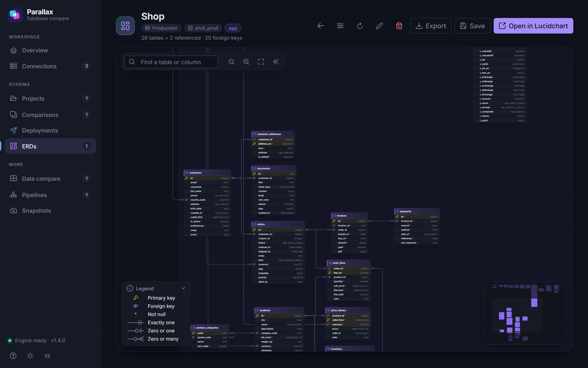Toggle the light/dark theme sun icon
This screenshot has width=588, height=368.
(30, 356)
